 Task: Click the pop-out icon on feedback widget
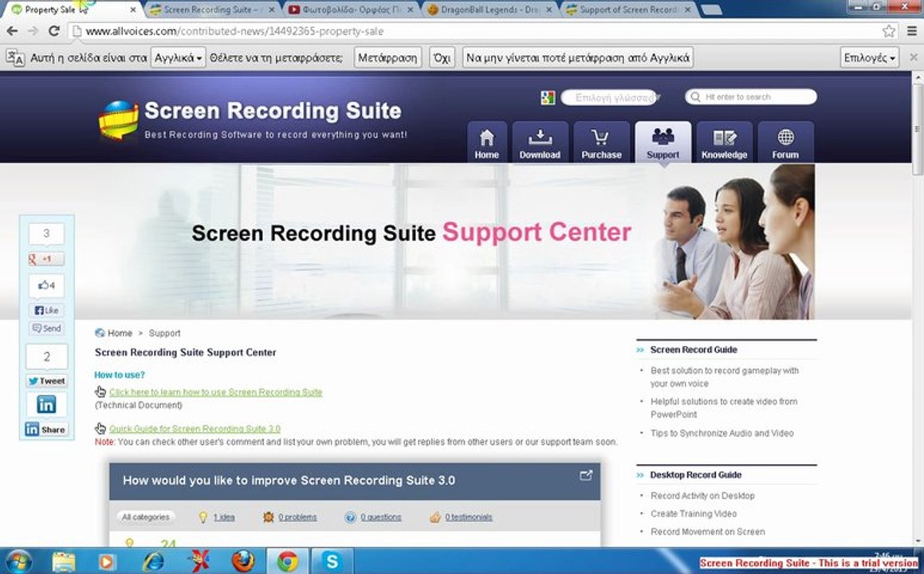point(586,475)
